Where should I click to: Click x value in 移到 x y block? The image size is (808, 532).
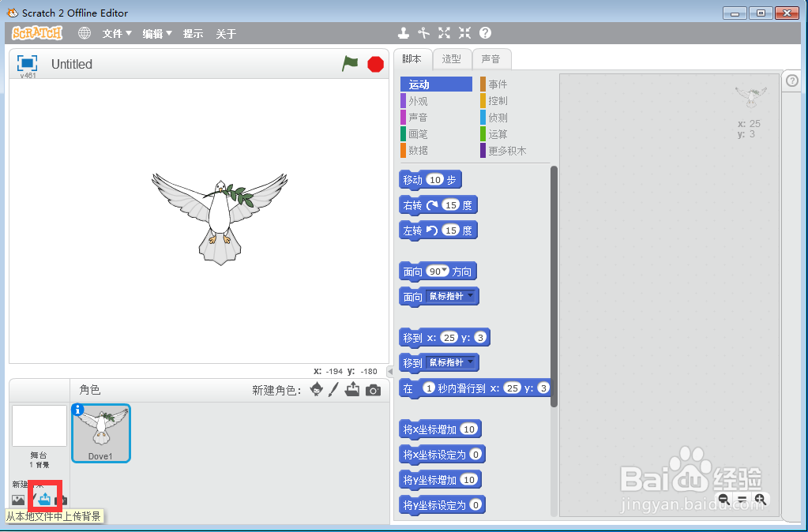coord(449,337)
